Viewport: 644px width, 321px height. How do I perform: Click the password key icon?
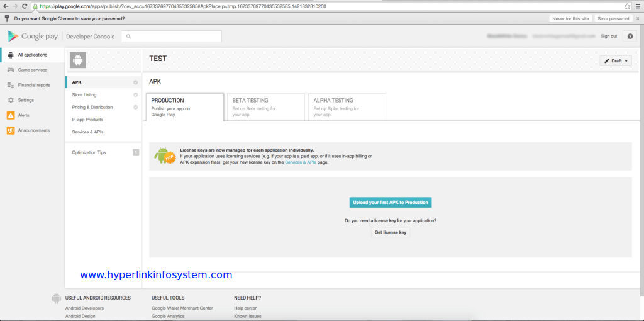coord(7,18)
